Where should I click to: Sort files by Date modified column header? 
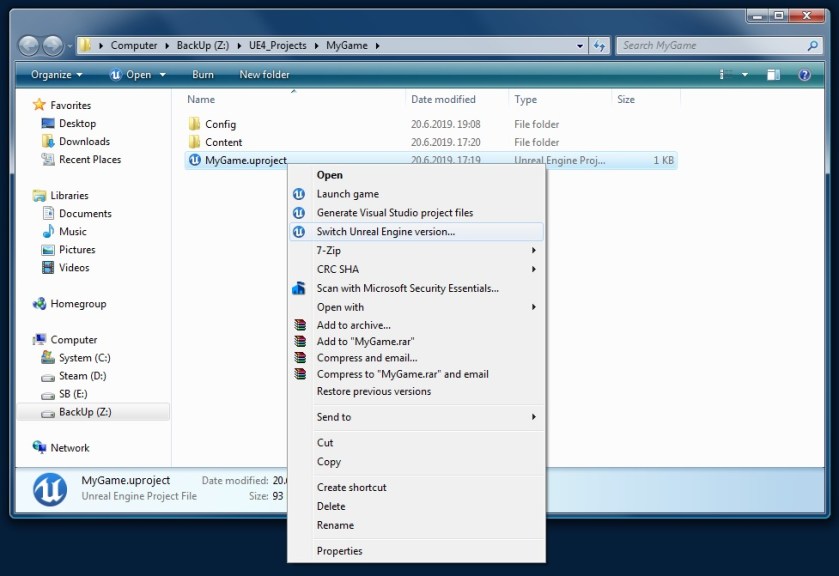click(x=443, y=100)
